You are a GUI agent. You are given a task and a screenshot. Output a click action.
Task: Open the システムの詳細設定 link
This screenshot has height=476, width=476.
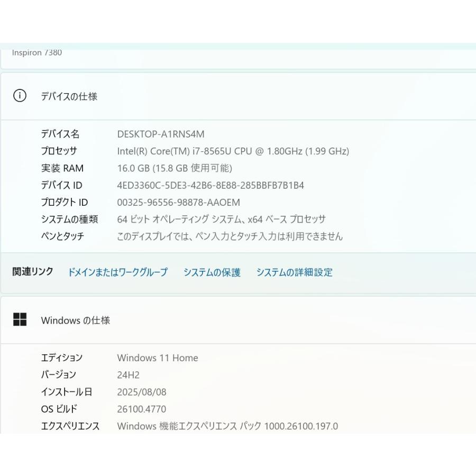click(x=294, y=272)
